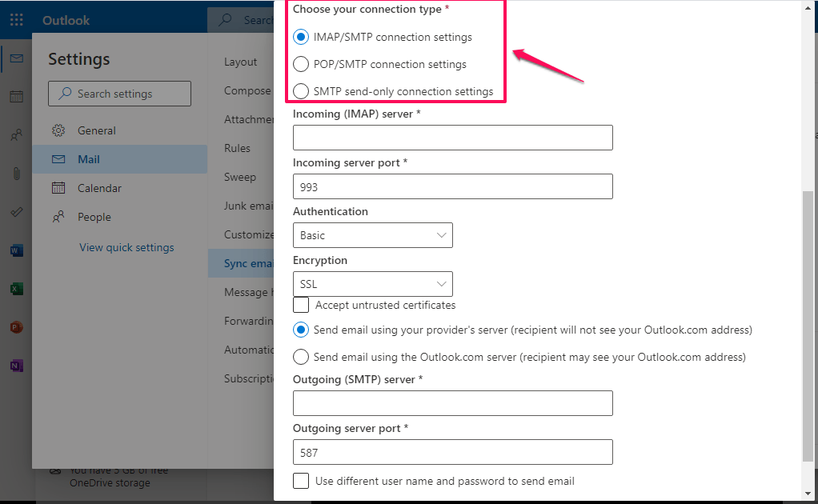The height and width of the screenshot is (504, 818).
Task: Enable Accept untrusted certificates
Action: pos(300,305)
